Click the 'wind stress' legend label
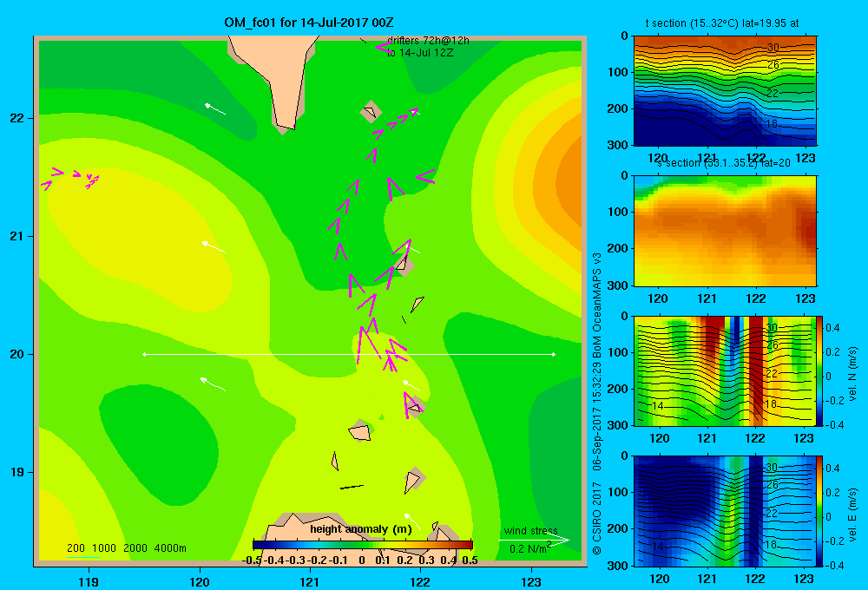 tap(531, 531)
